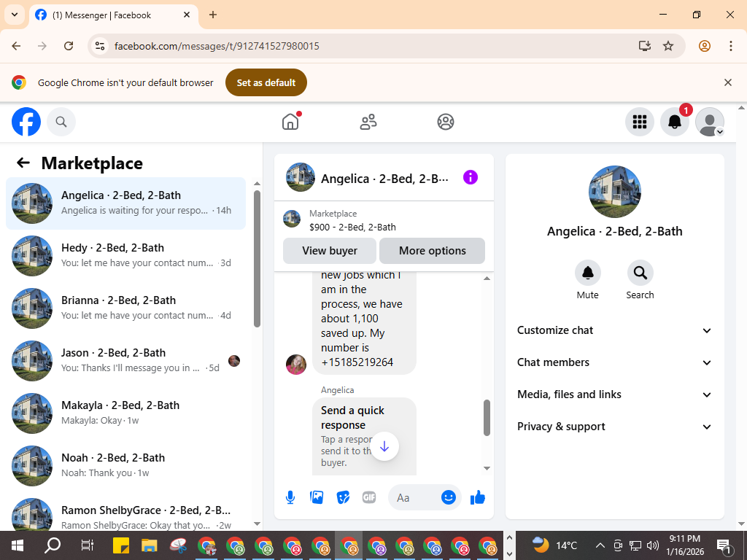Image resolution: width=747 pixels, height=560 pixels.
Task: Open Noah 2-Bed, 2-Bath conversation
Action: click(x=125, y=465)
